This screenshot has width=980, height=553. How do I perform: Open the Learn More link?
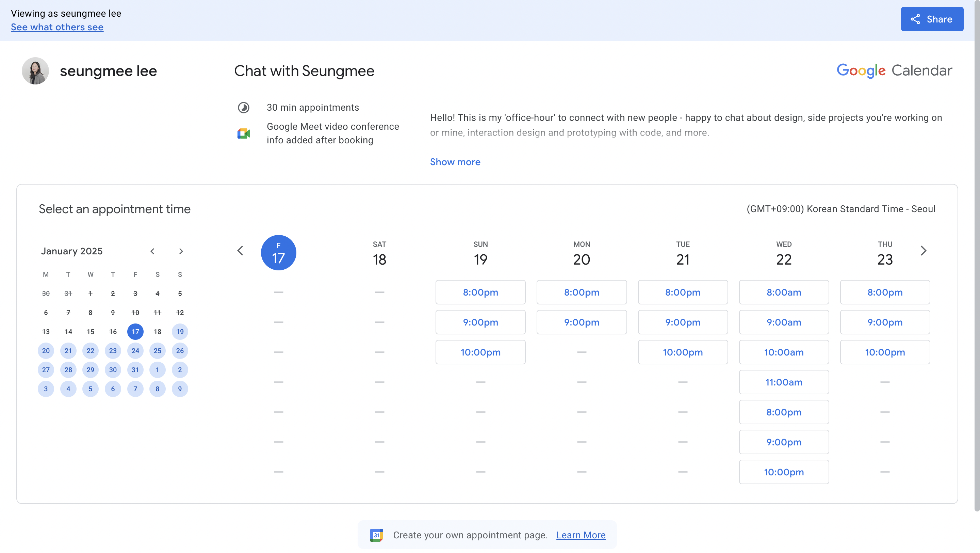[581, 535]
